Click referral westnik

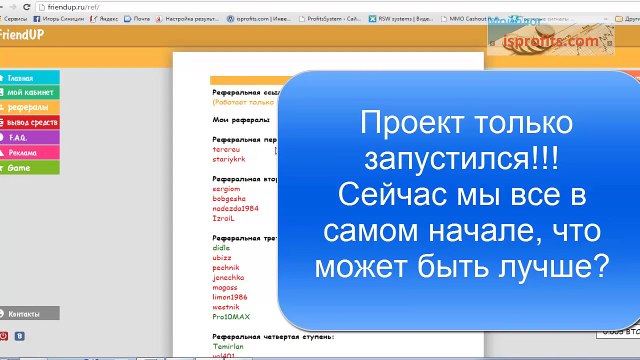pos(226,307)
